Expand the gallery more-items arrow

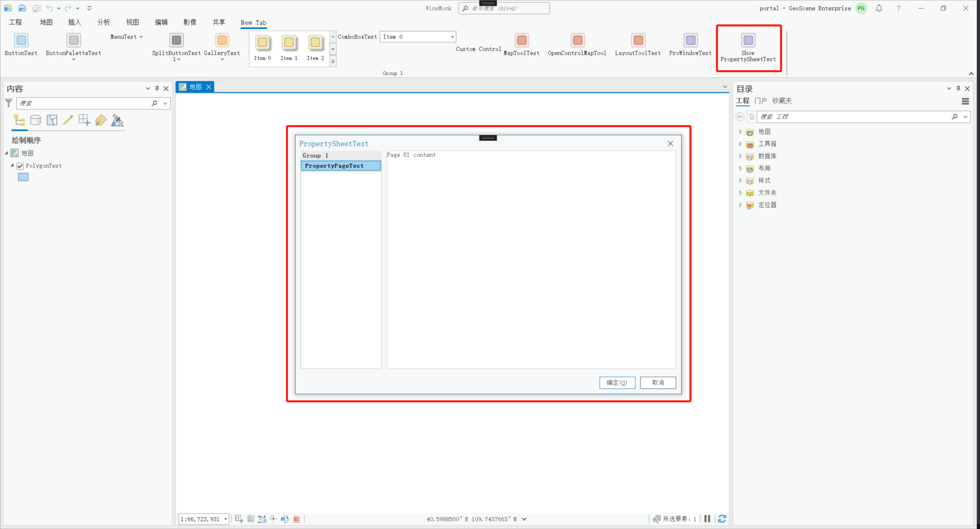(333, 62)
